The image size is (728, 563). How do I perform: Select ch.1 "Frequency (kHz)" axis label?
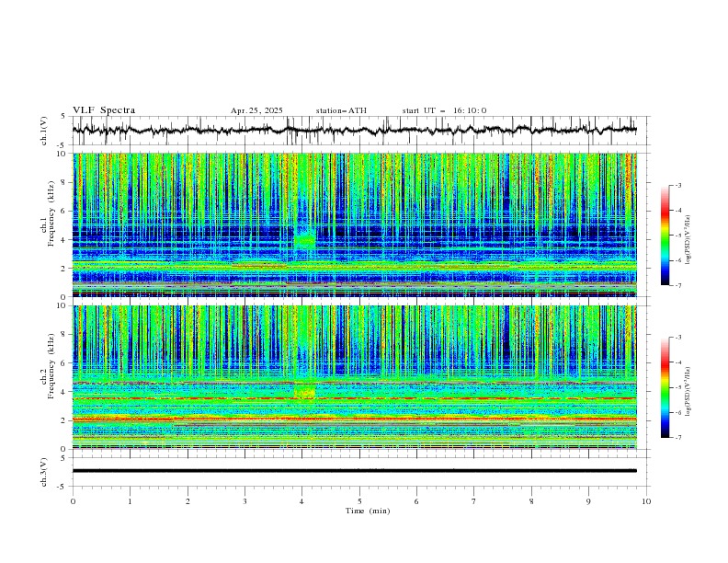(x=51, y=212)
